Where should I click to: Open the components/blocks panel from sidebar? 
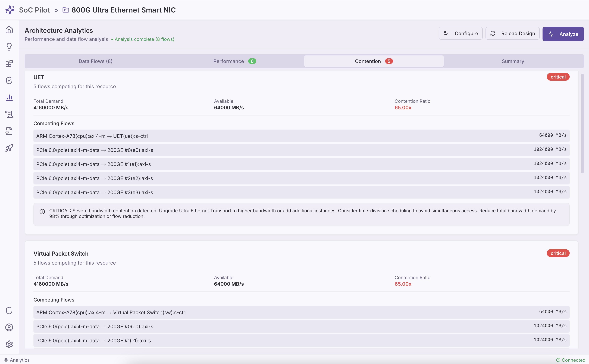click(9, 64)
